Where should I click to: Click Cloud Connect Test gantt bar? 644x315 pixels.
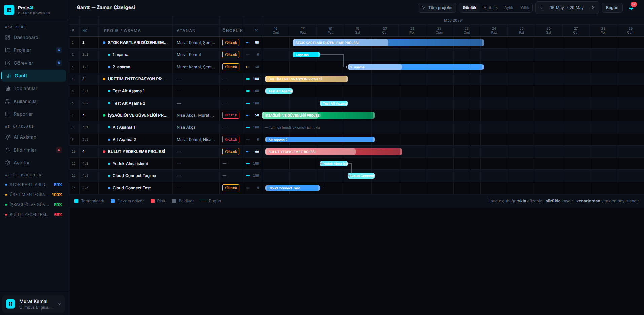pos(293,188)
